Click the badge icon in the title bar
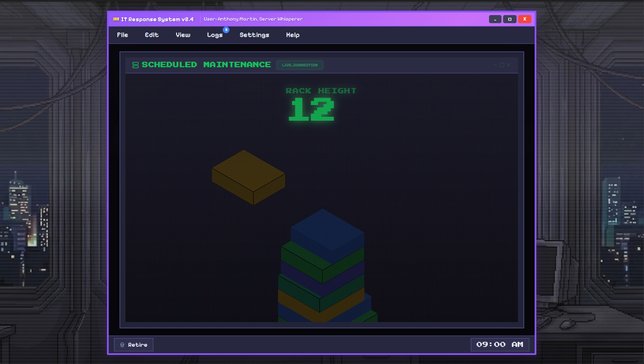Screen dimensions: 644x364 point(117,19)
